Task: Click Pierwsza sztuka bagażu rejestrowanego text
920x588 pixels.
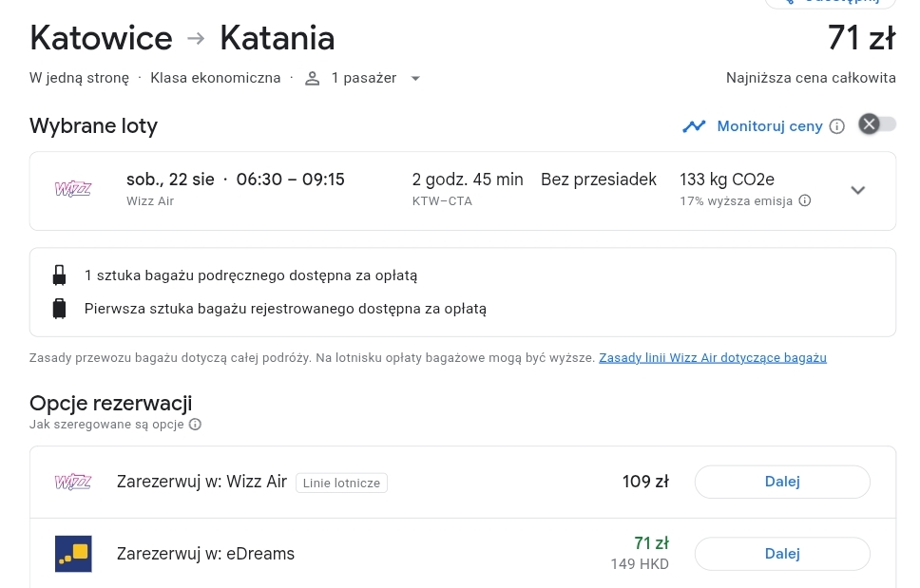Action: click(x=285, y=309)
